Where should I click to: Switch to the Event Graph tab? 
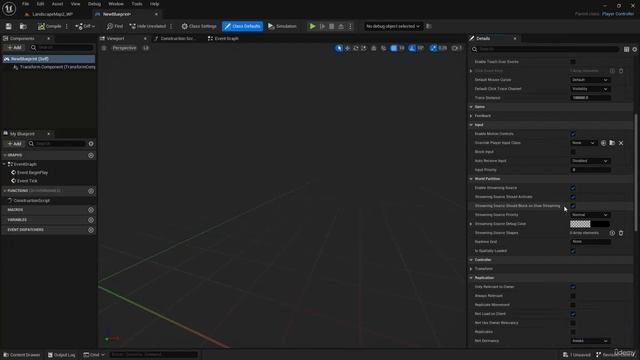pyautogui.click(x=223, y=38)
